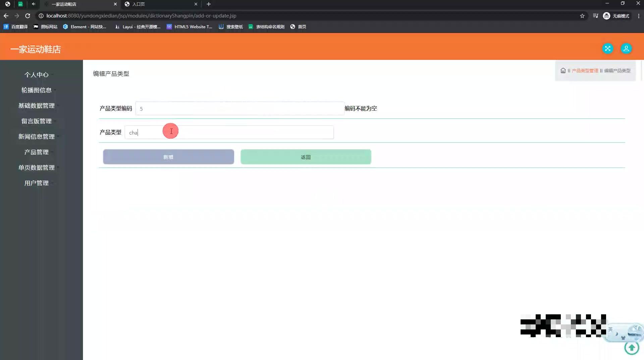Expand 新闻信息管理 sidebar menu
The image size is (644, 360).
37,137
